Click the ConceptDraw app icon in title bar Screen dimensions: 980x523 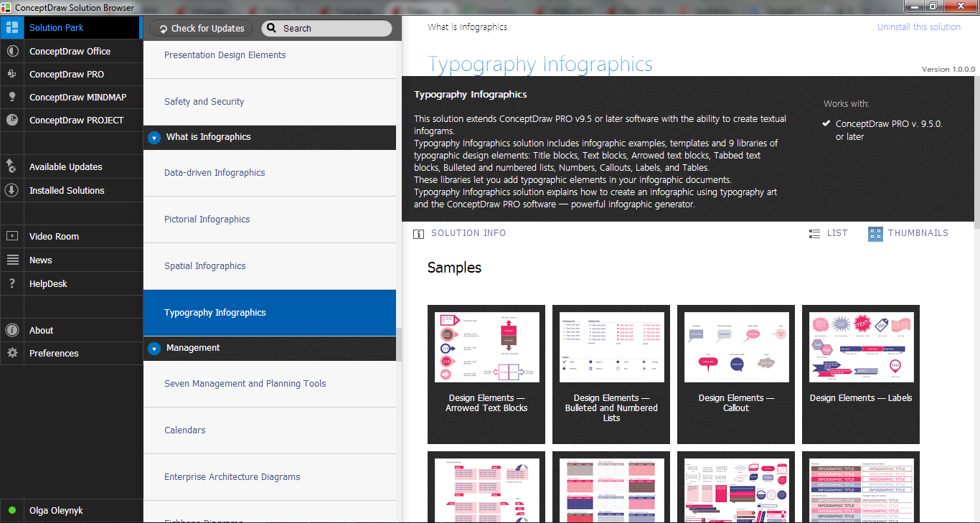pyautogui.click(x=6, y=7)
